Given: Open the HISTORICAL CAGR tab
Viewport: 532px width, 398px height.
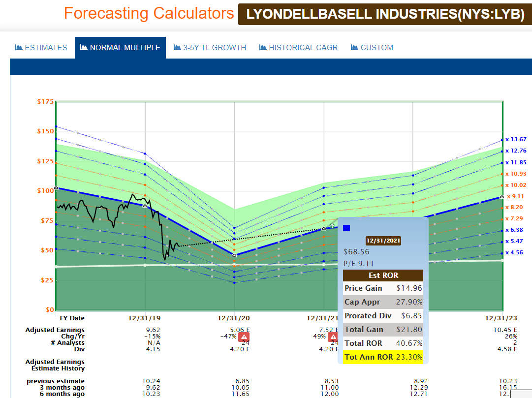Looking at the screenshot, I should 298,48.
